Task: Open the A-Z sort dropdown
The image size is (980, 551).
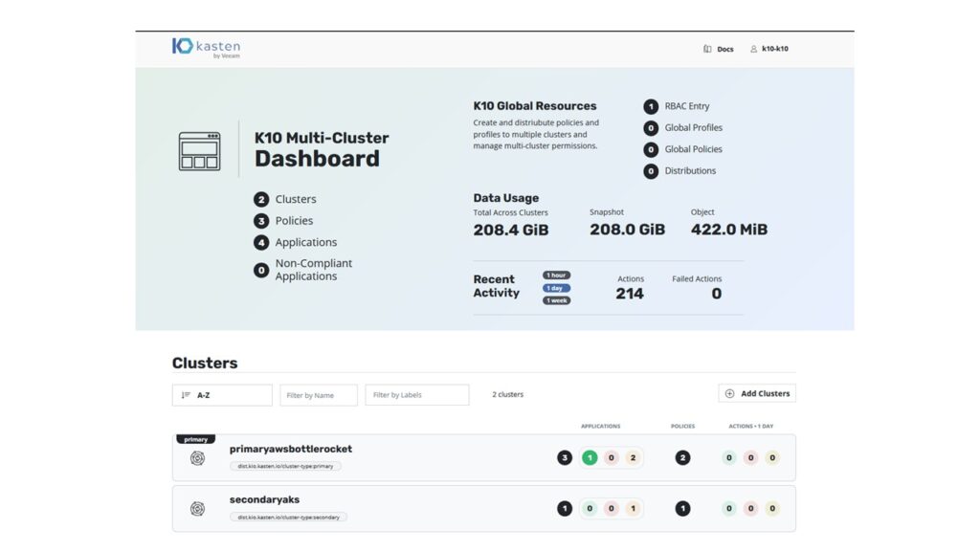Action: tap(222, 394)
